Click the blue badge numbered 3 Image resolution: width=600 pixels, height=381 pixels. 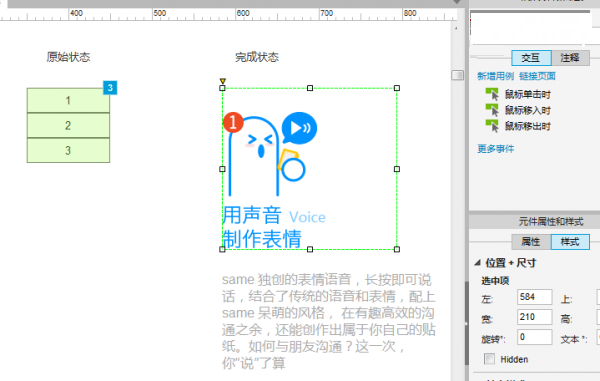pos(110,88)
